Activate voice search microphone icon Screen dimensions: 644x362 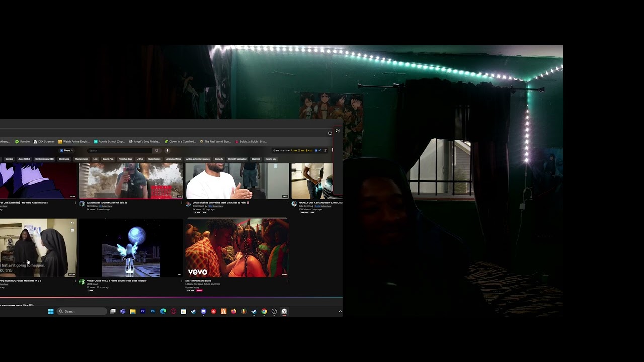pyautogui.click(x=167, y=150)
